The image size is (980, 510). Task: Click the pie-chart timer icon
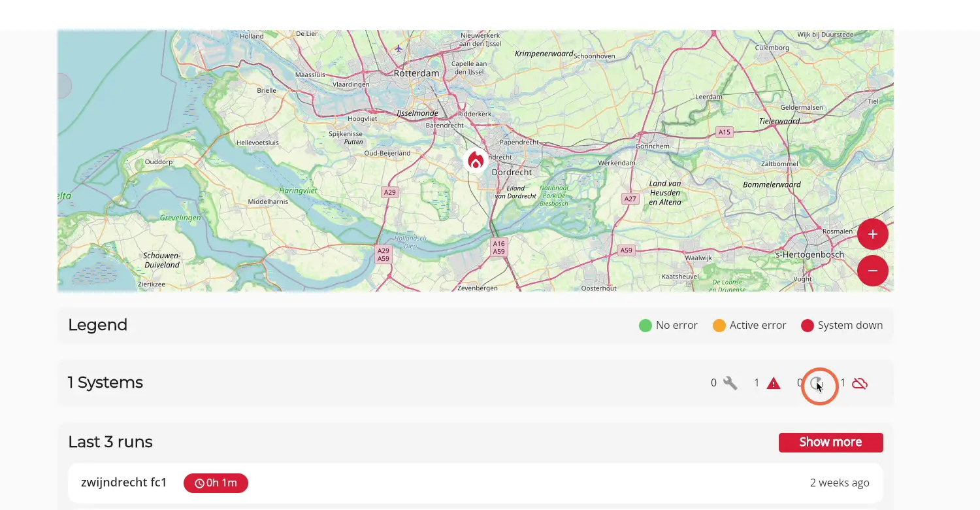point(817,383)
